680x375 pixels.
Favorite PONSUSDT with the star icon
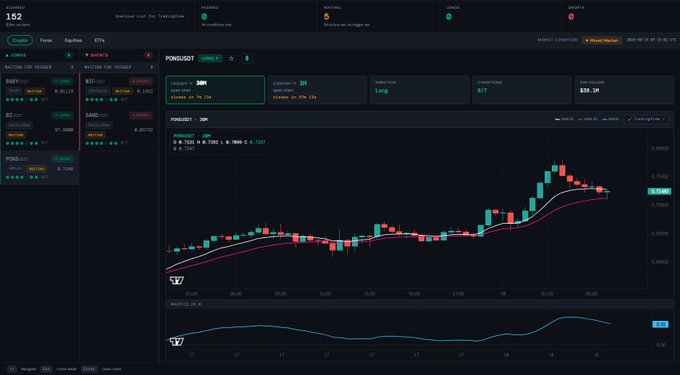231,59
